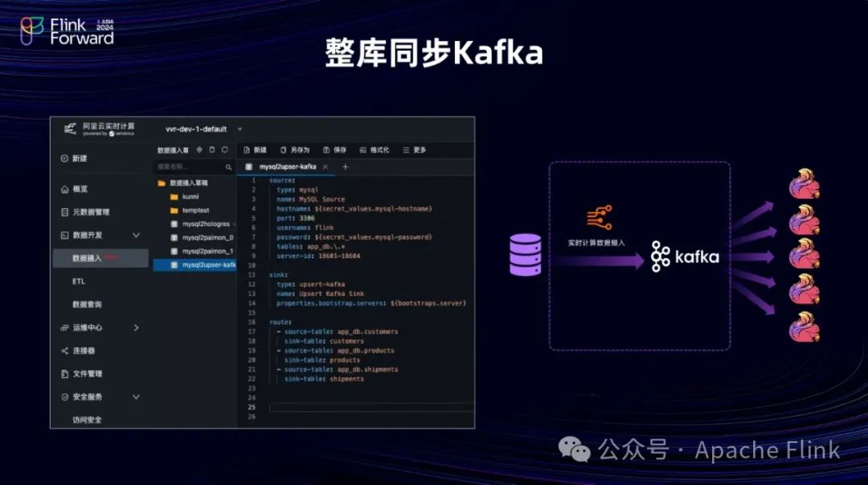Open the kunni folder

click(x=190, y=197)
